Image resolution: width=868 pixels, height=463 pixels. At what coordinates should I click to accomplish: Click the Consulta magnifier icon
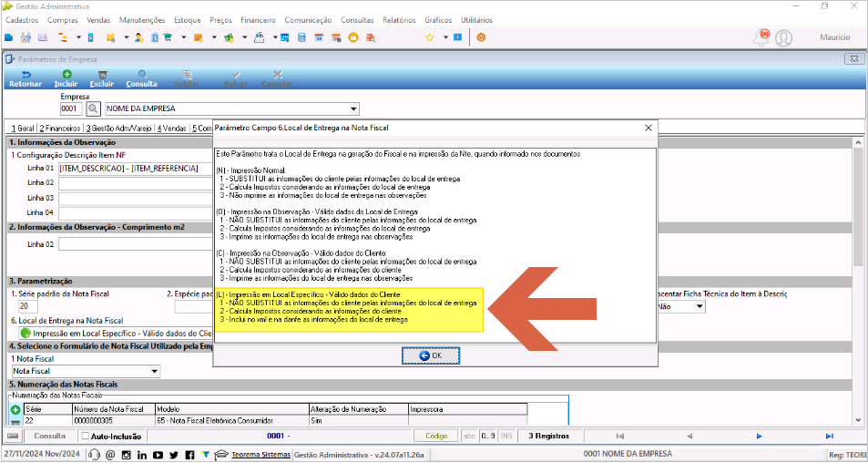point(142,74)
